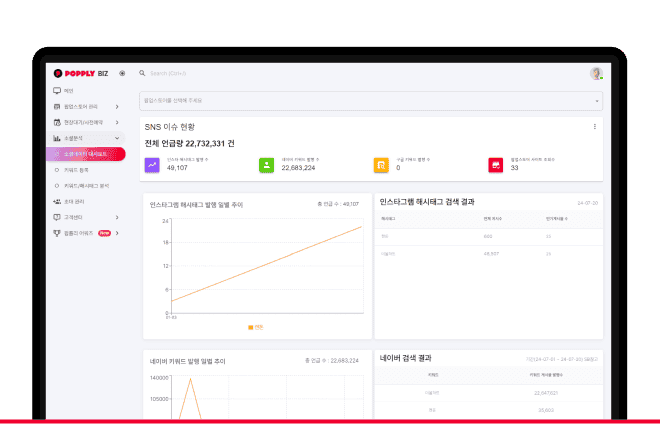The image size is (661, 424).
Task: Expand the 고객센터 chevron
Action: 117,217
